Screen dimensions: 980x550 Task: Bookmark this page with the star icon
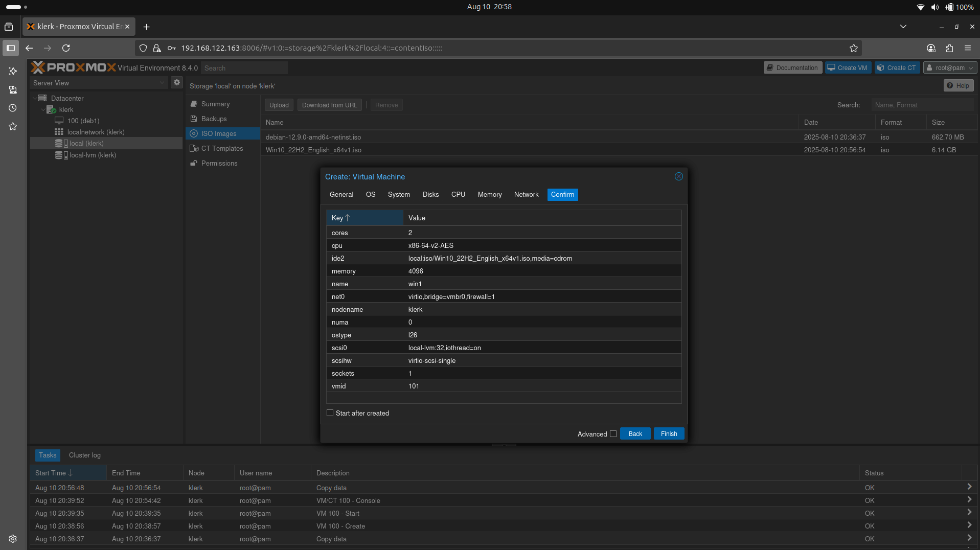(x=853, y=48)
